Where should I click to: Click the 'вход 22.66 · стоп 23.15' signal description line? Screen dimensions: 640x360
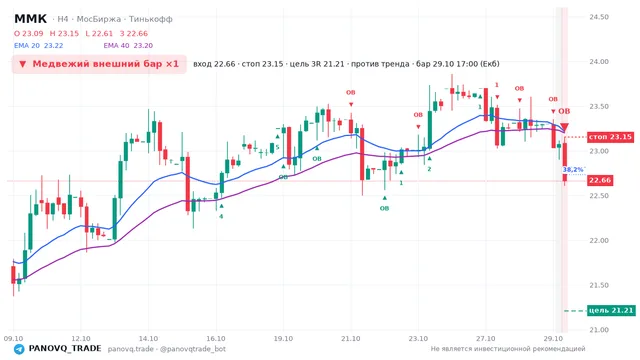click(346, 64)
